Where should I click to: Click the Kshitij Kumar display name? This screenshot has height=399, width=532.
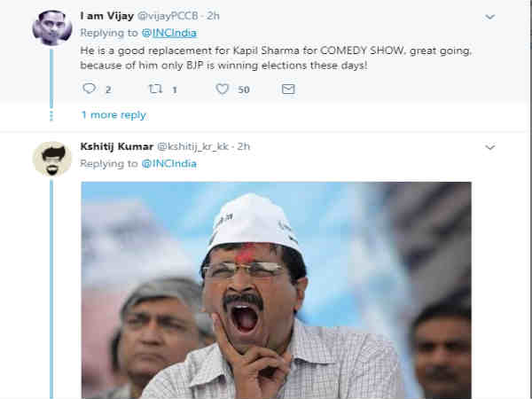pyautogui.click(x=116, y=146)
